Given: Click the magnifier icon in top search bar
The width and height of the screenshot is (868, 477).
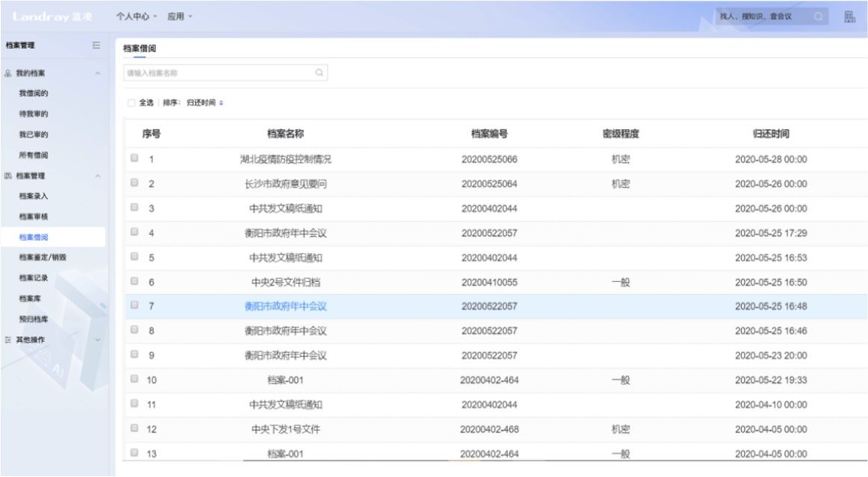Looking at the screenshot, I should (x=819, y=16).
